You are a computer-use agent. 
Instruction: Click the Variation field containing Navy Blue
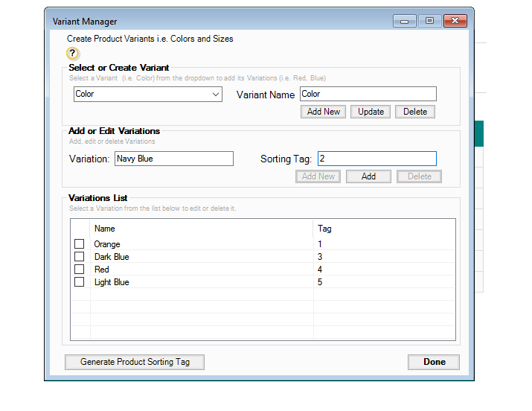coord(173,159)
